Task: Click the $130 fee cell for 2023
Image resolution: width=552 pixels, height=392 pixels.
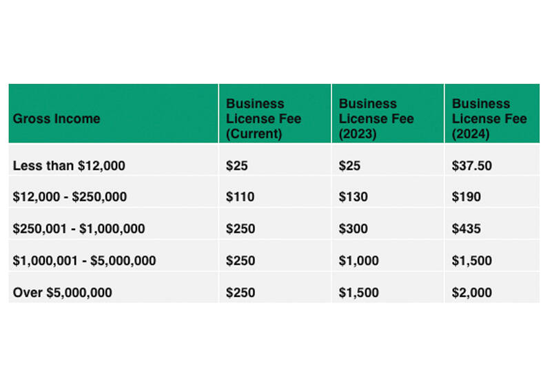Action: tap(353, 196)
